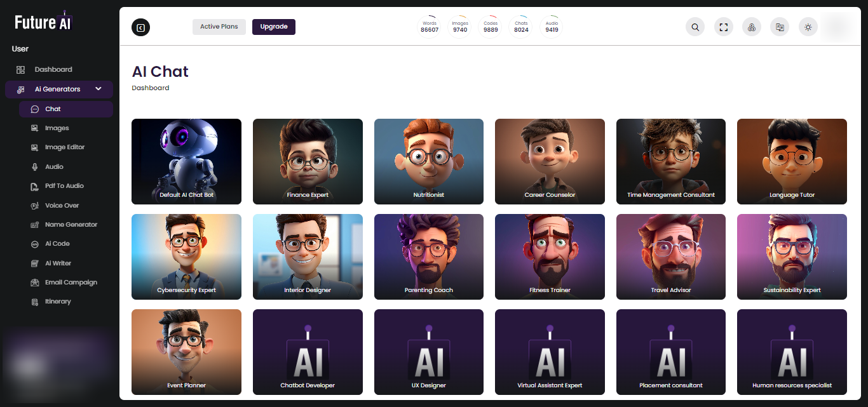
Task: Click the Upgrade button
Action: tap(273, 27)
